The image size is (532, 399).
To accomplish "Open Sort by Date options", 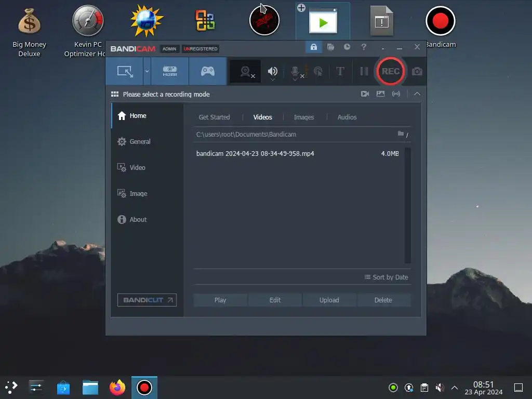I will [386, 277].
